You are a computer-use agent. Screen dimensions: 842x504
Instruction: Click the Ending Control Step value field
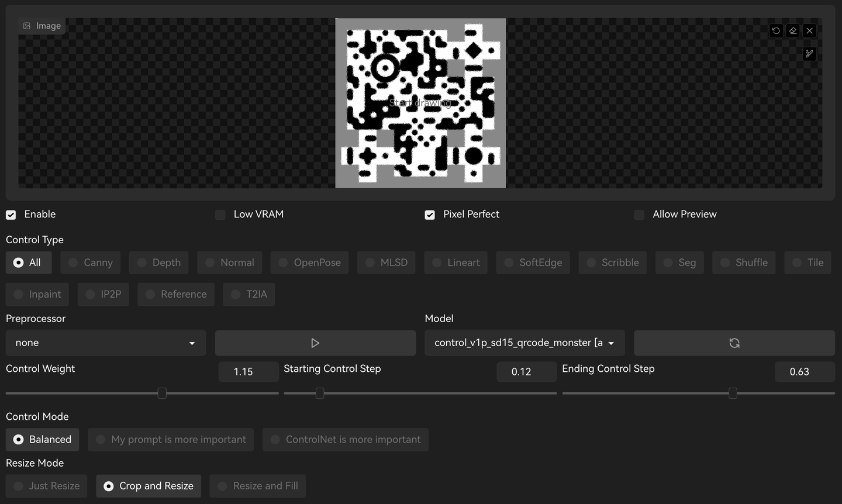pyautogui.click(x=803, y=372)
